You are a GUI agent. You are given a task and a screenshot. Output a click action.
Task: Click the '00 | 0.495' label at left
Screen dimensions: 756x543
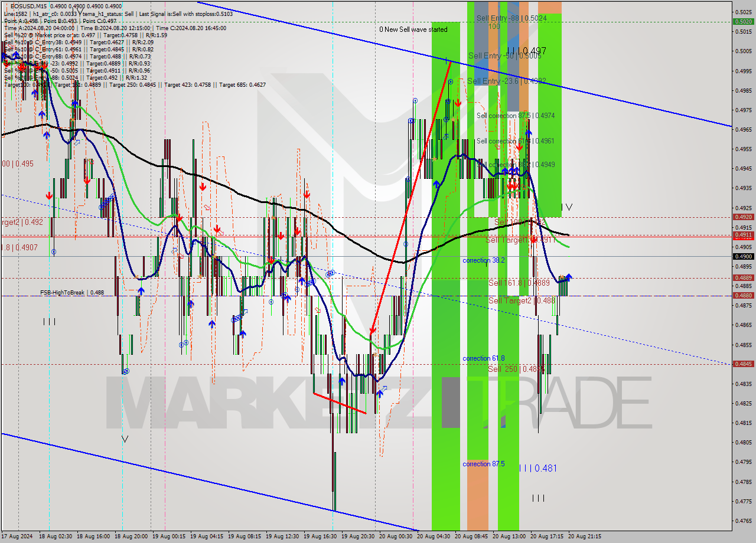[17, 163]
